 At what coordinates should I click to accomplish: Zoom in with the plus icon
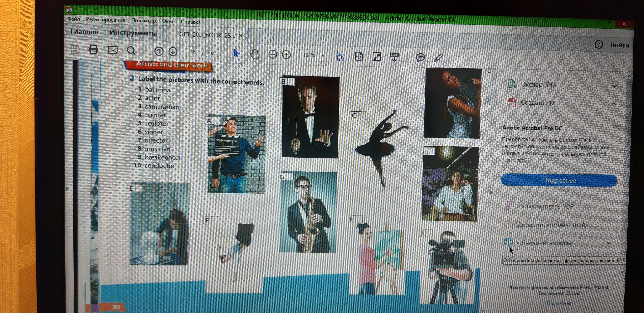point(286,55)
